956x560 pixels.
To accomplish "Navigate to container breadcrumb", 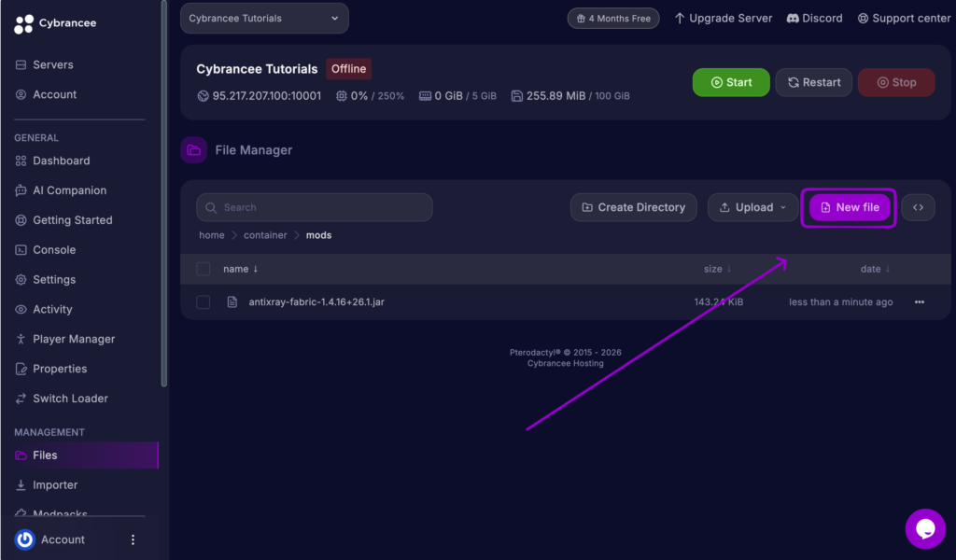I will [265, 235].
